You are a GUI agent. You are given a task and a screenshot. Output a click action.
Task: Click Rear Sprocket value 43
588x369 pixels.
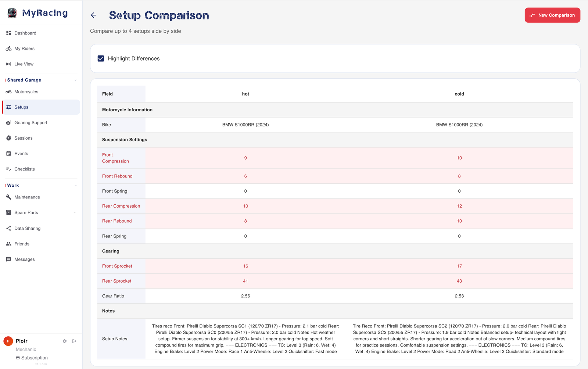click(x=459, y=281)
